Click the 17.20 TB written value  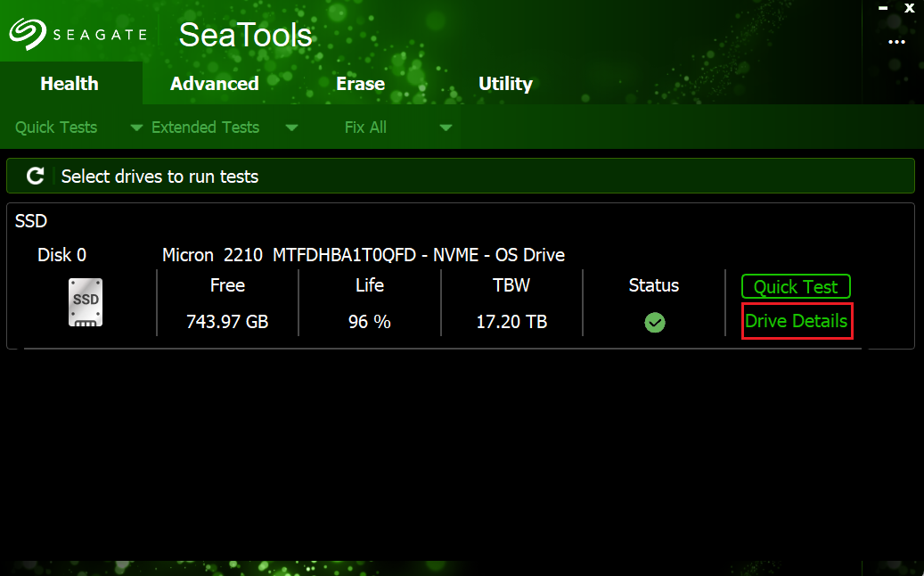pyautogui.click(x=511, y=322)
